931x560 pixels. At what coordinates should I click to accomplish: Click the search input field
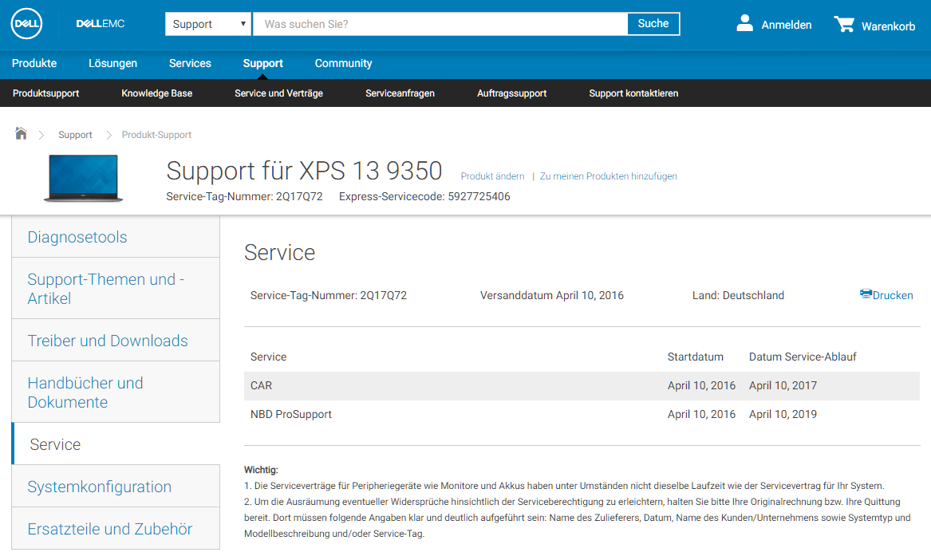pyautogui.click(x=440, y=24)
